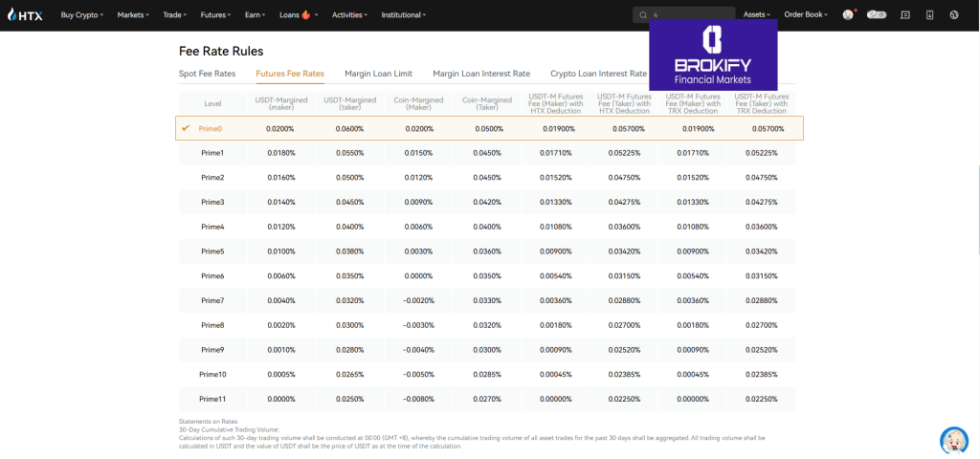The height and width of the screenshot is (459, 980).
Task: Open the Markets dropdown
Action: coord(133,15)
